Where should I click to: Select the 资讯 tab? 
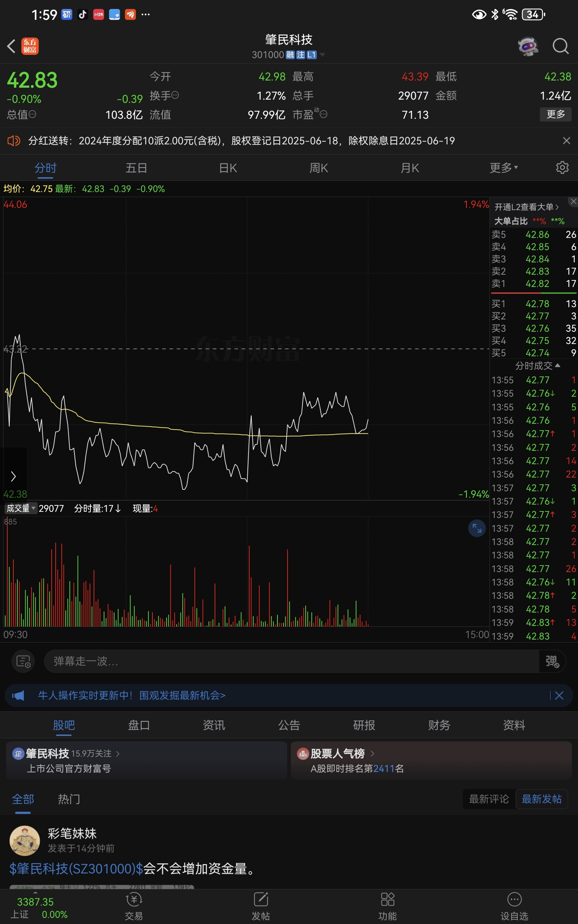(x=214, y=725)
